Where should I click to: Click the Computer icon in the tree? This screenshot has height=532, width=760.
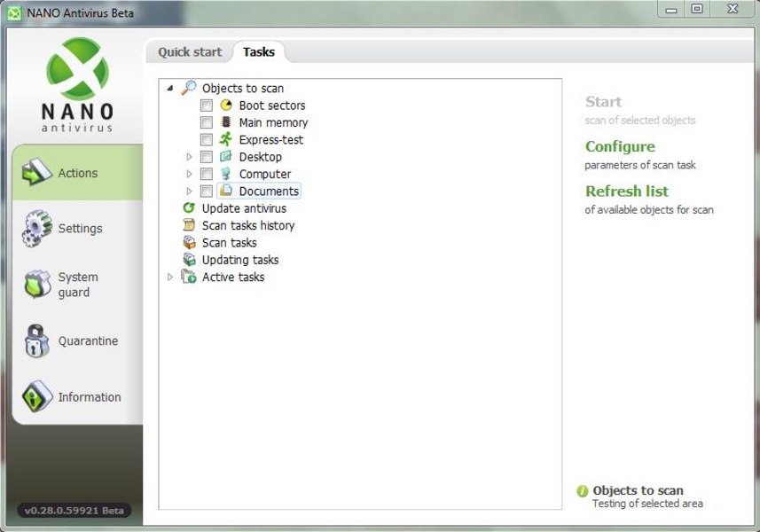point(226,174)
